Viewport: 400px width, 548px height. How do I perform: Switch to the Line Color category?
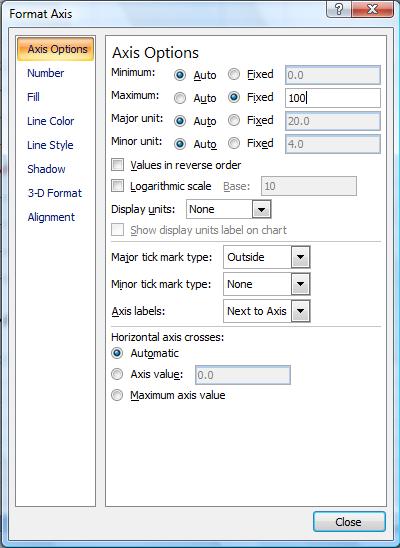[x=50, y=121]
